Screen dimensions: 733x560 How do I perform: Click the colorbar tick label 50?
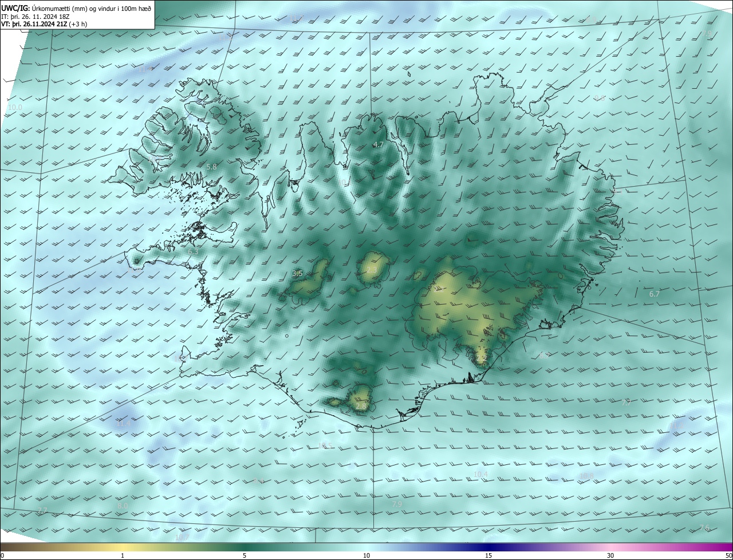(x=728, y=555)
